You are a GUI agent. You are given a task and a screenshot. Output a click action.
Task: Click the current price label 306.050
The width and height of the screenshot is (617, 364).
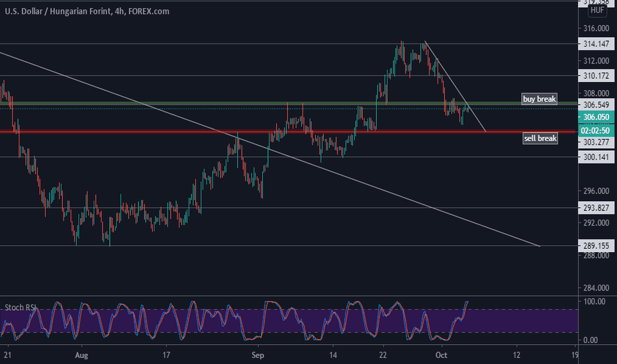[x=596, y=117]
